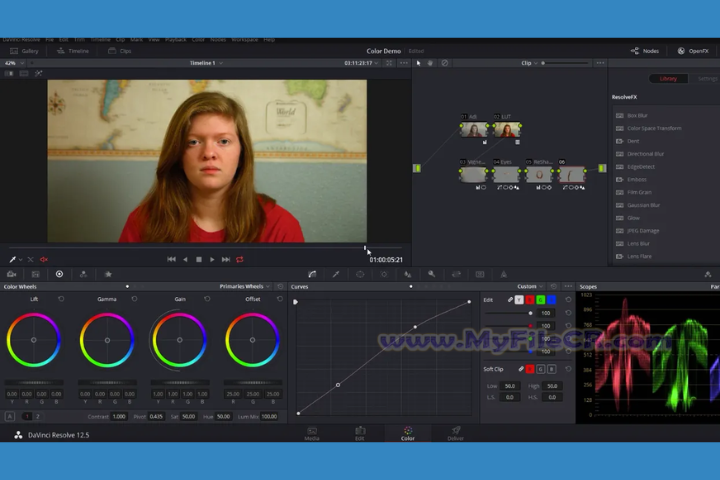Toggle the Timeline panel button
720x480 pixels.
pos(73,51)
